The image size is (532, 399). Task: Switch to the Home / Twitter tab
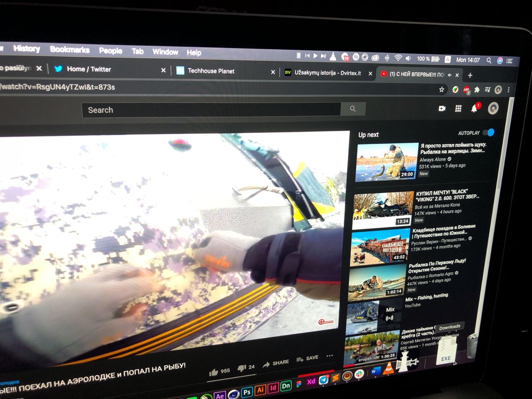108,69
